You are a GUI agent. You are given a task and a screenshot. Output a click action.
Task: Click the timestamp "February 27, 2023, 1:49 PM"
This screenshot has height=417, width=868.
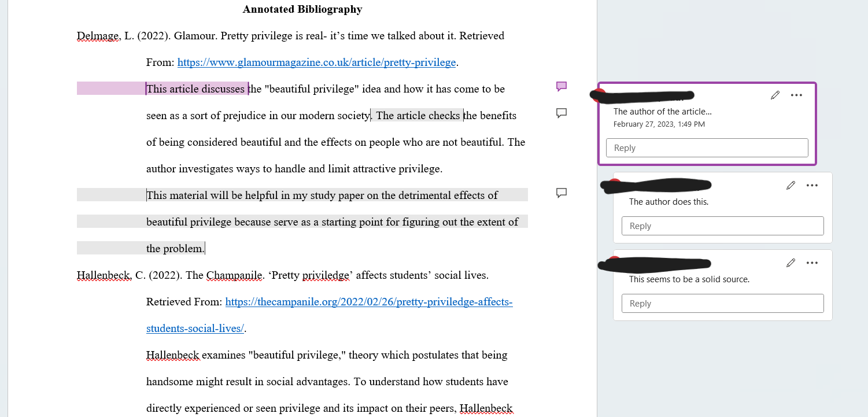(x=659, y=124)
